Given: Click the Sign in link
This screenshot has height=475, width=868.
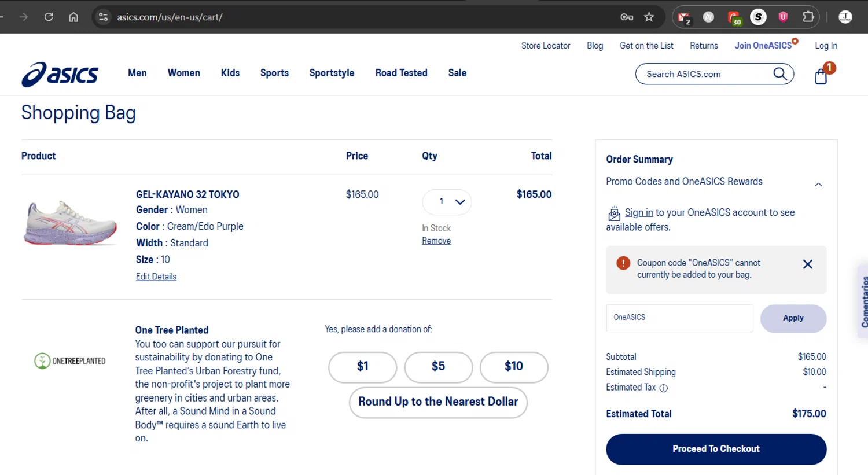Looking at the screenshot, I should pyautogui.click(x=639, y=212).
